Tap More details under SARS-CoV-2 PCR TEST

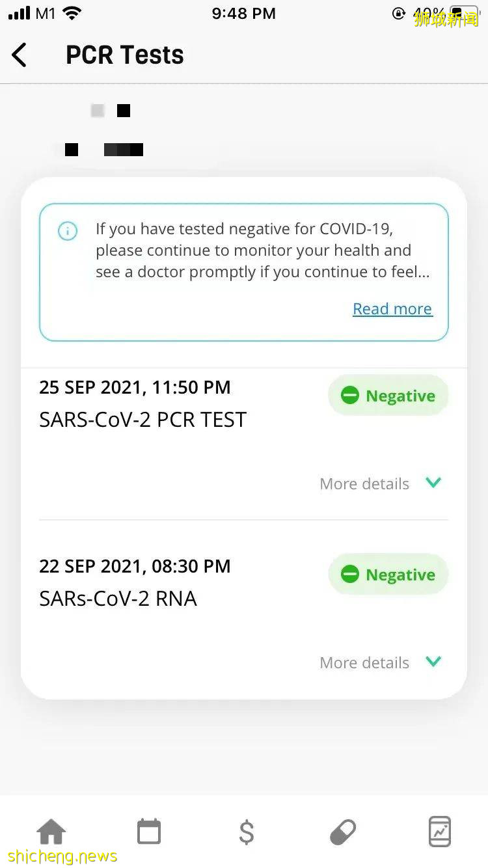[x=364, y=484]
